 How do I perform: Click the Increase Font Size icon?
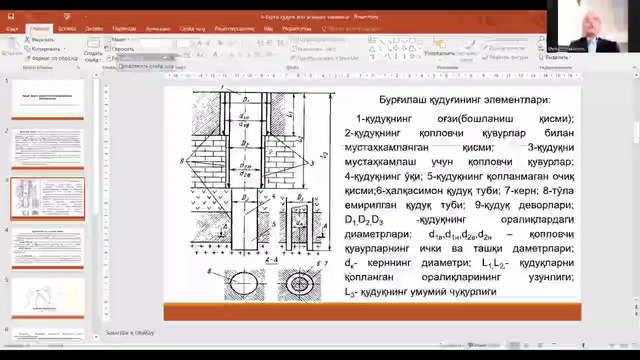(200, 43)
